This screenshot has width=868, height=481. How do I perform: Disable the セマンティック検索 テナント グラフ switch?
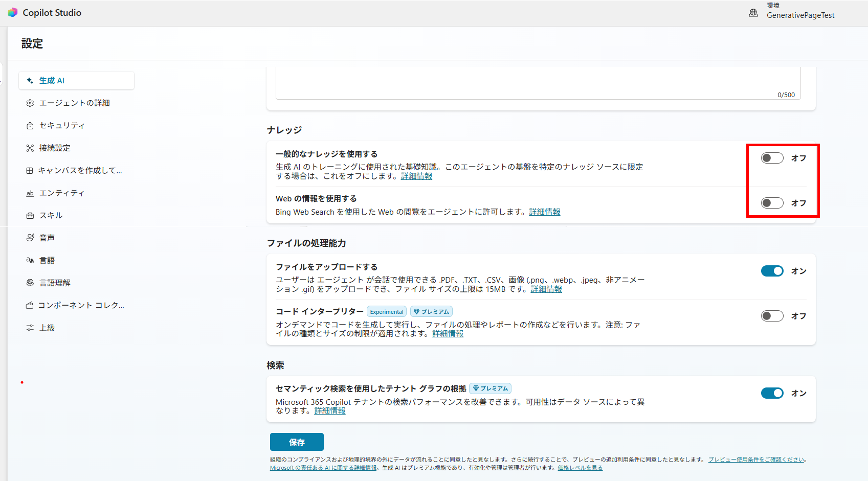(x=772, y=393)
